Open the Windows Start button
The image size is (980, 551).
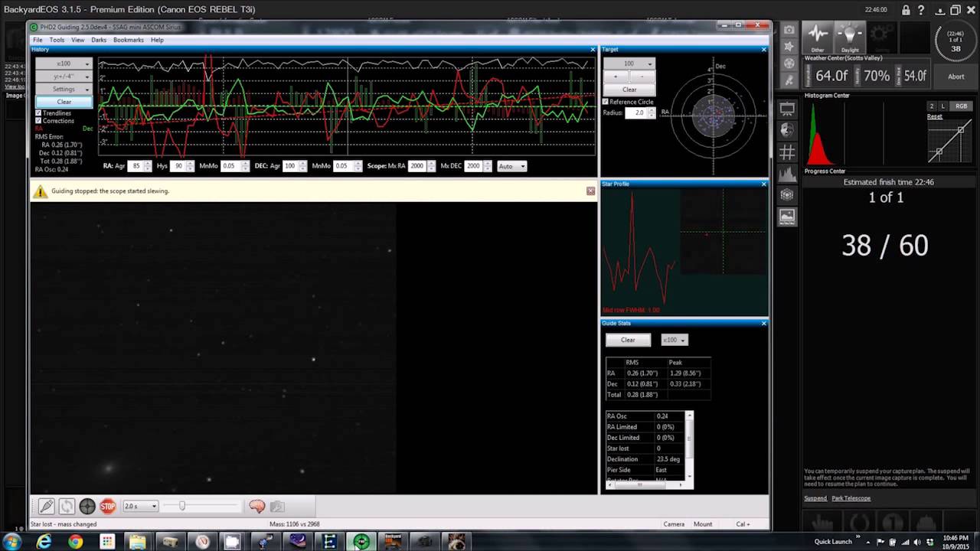pyautogui.click(x=12, y=541)
